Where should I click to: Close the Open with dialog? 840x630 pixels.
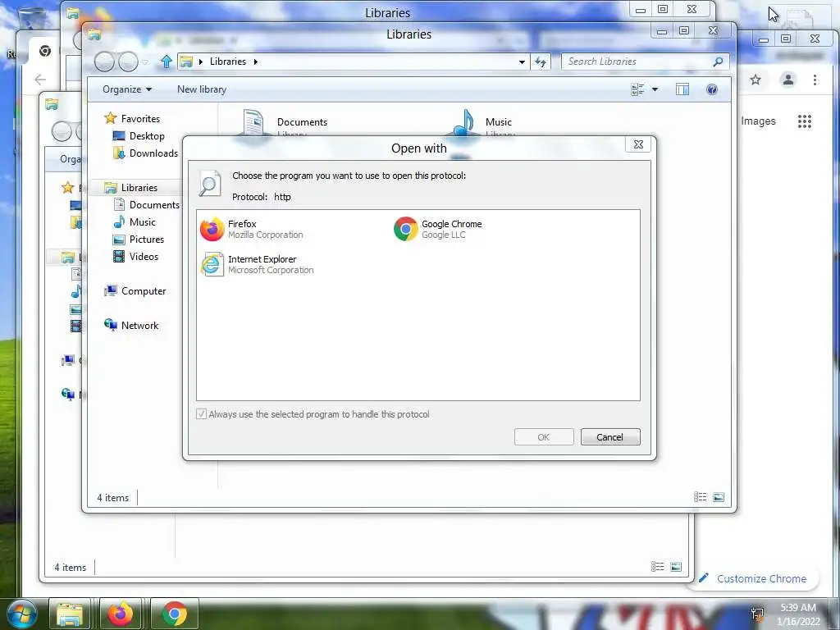coord(638,144)
